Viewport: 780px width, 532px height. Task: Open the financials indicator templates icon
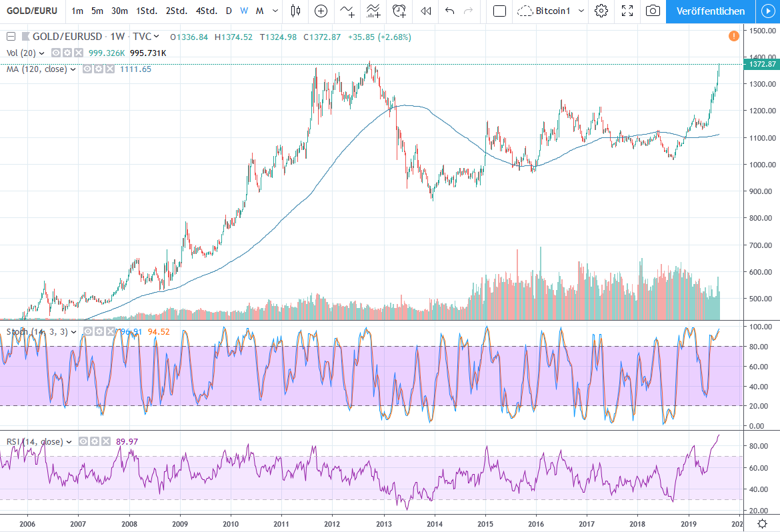click(373, 11)
